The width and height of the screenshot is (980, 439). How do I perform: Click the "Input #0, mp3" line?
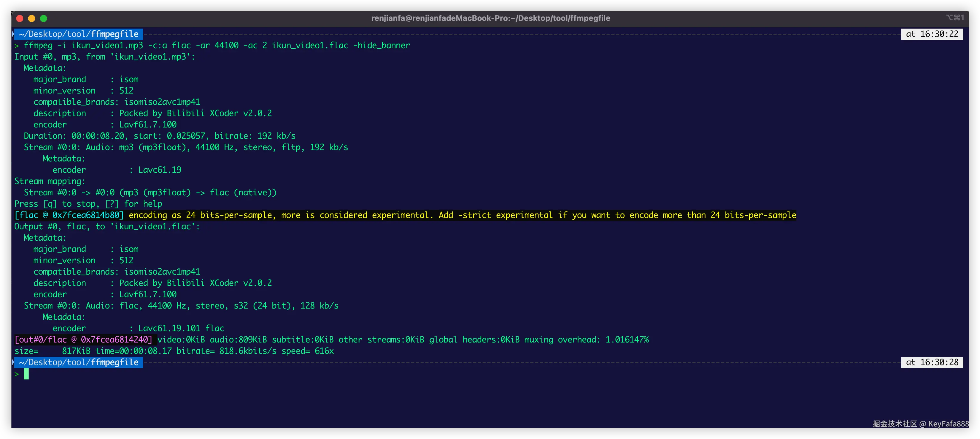tap(104, 57)
